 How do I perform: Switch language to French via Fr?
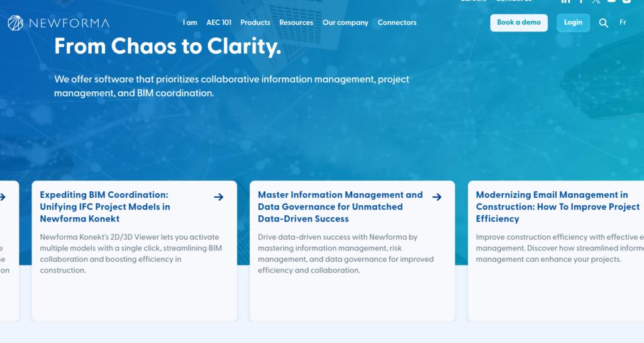coord(623,23)
